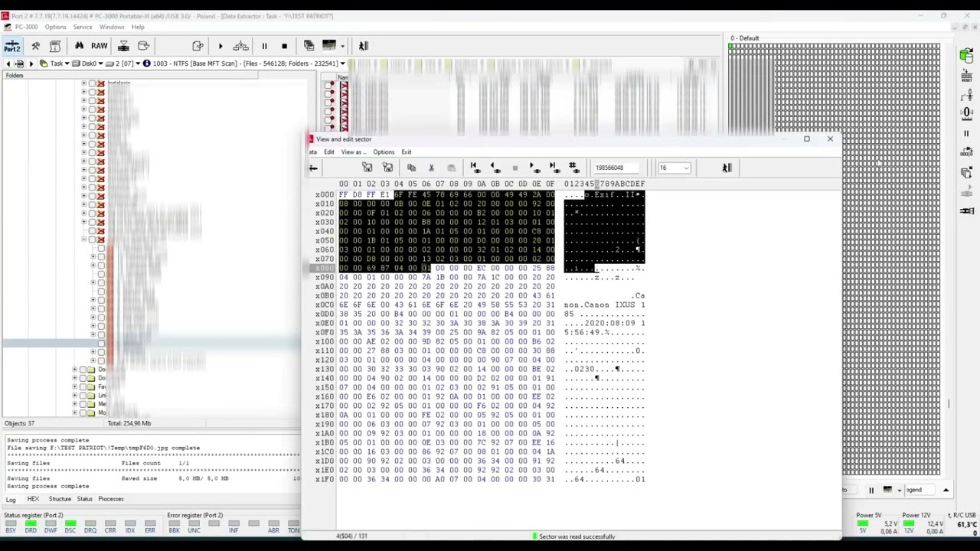Screen dimensions: 980x551
Task: Click the first save disk icon in sector editor
Action: (x=367, y=168)
